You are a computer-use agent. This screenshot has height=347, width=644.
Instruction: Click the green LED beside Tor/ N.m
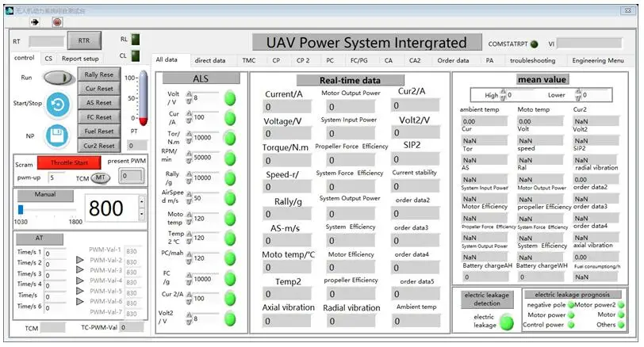pos(230,138)
